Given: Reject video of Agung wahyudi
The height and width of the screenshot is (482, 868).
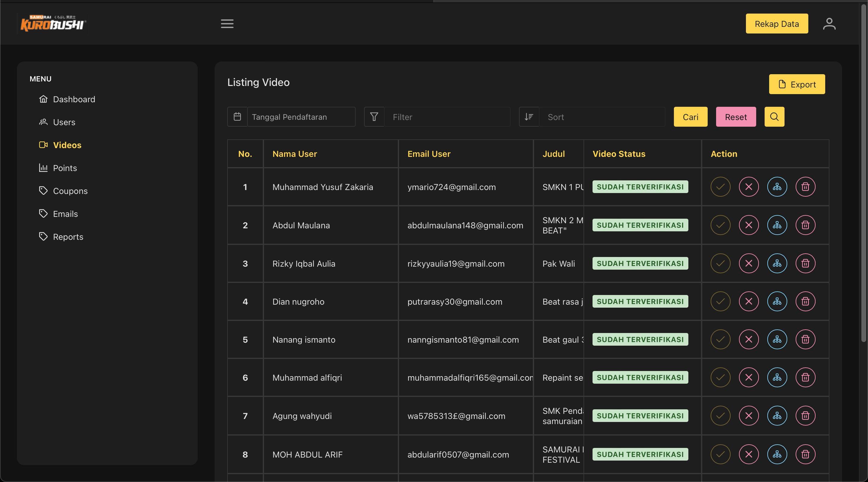Looking at the screenshot, I should (749, 416).
